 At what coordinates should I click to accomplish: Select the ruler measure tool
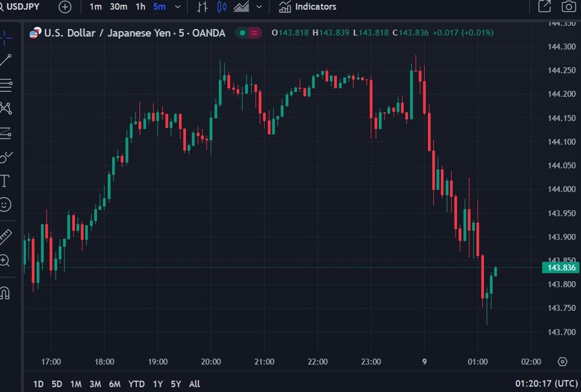(x=5, y=236)
